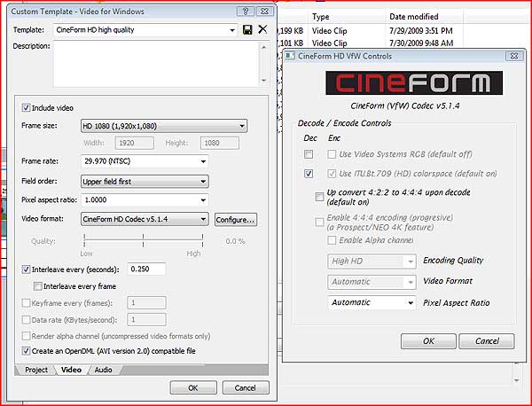
Task: Check Dec box for Use Video Systems RGB
Action: (x=309, y=154)
